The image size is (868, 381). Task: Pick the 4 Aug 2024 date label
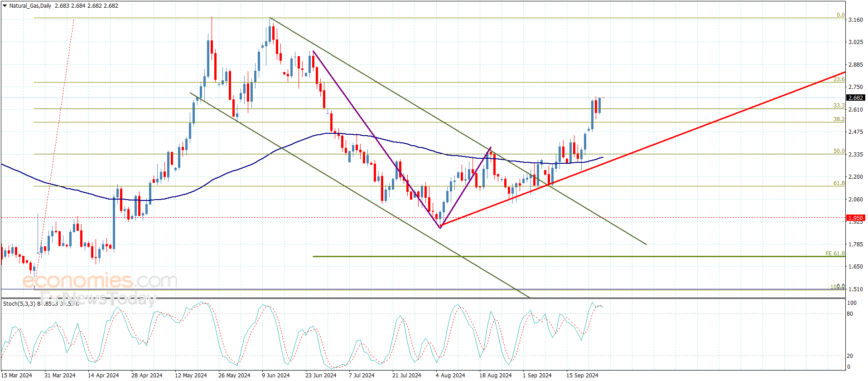click(450, 375)
